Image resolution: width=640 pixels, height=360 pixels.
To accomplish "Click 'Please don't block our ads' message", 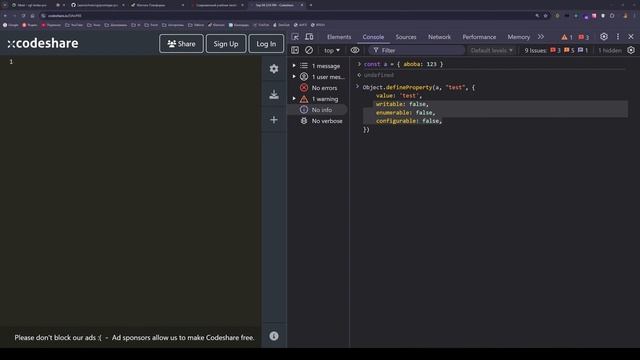I will tap(134, 338).
